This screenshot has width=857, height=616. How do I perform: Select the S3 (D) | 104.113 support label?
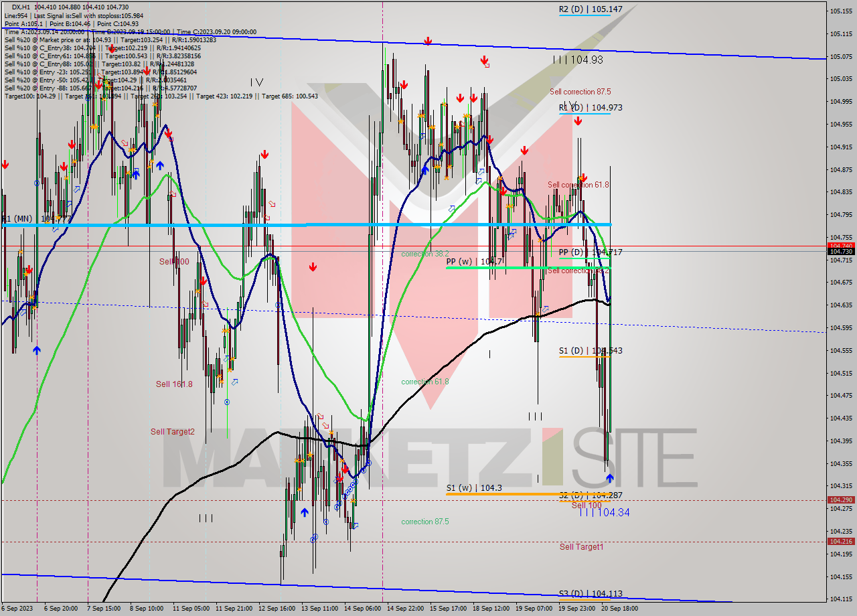click(x=591, y=594)
